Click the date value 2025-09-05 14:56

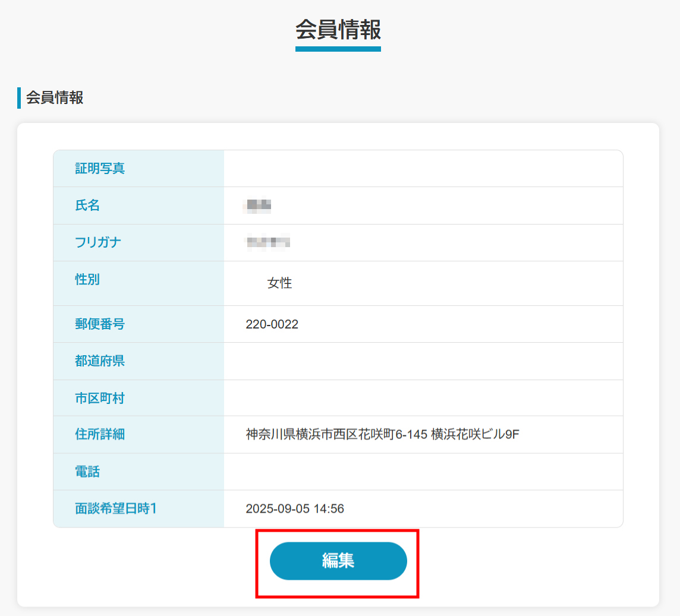pyautogui.click(x=295, y=509)
